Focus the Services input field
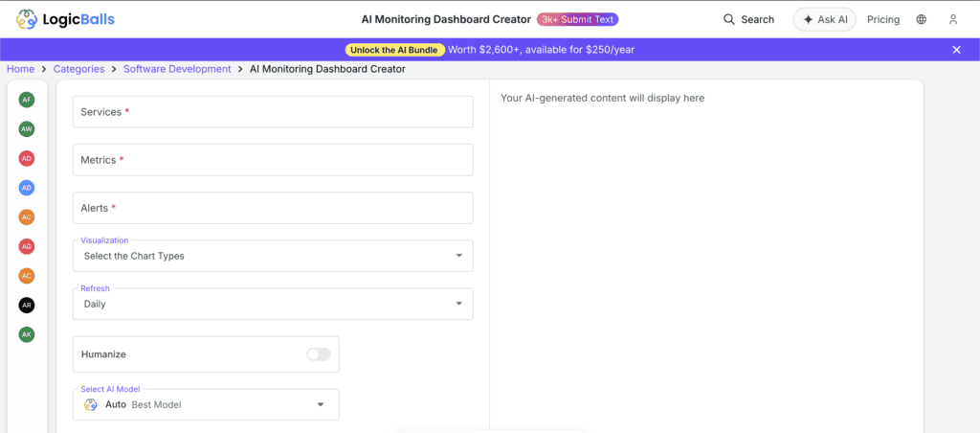The width and height of the screenshot is (980, 433). tap(273, 112)
